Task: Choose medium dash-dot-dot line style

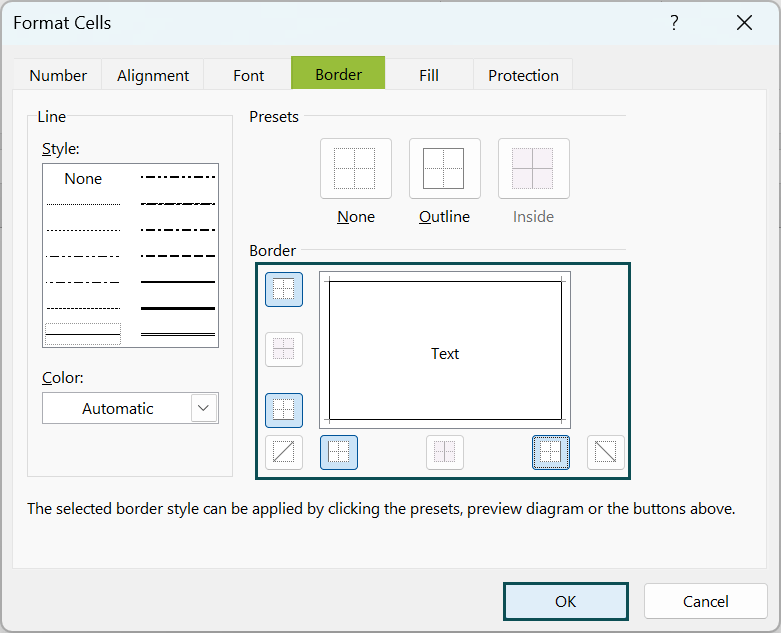Action: pyautogui.click(x=178, y=177)
